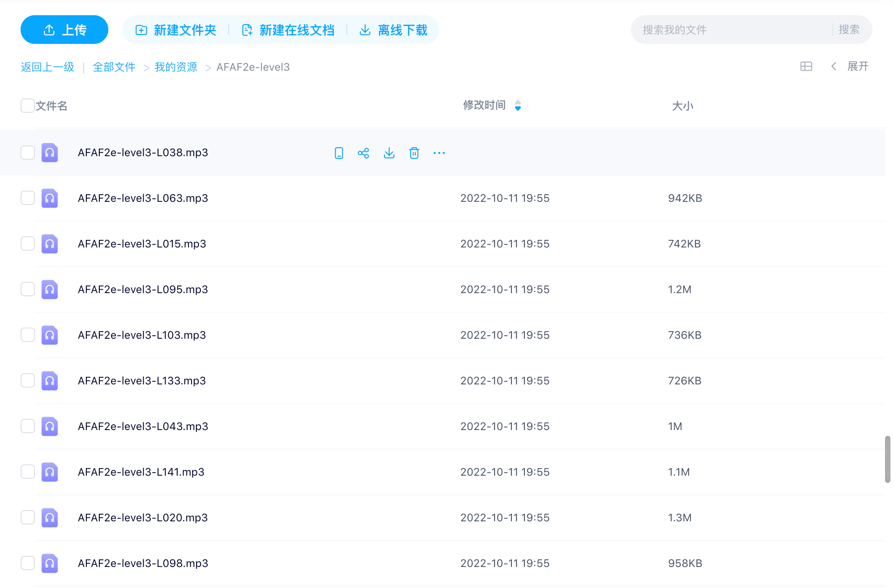Go back up one level (返回上一级)
894x588 pixels.
coord(47,67)
